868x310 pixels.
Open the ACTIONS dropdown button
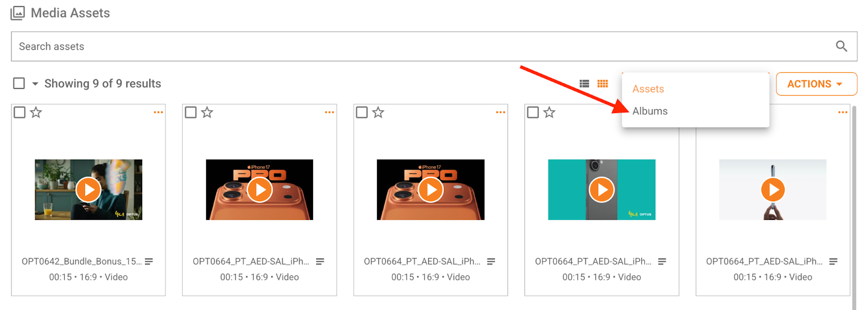(x=816, y=84)
